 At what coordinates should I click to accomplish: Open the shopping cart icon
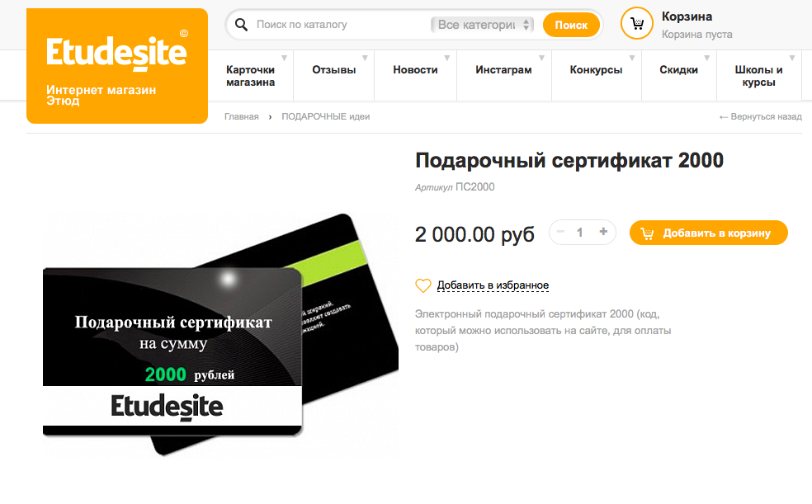637,23
